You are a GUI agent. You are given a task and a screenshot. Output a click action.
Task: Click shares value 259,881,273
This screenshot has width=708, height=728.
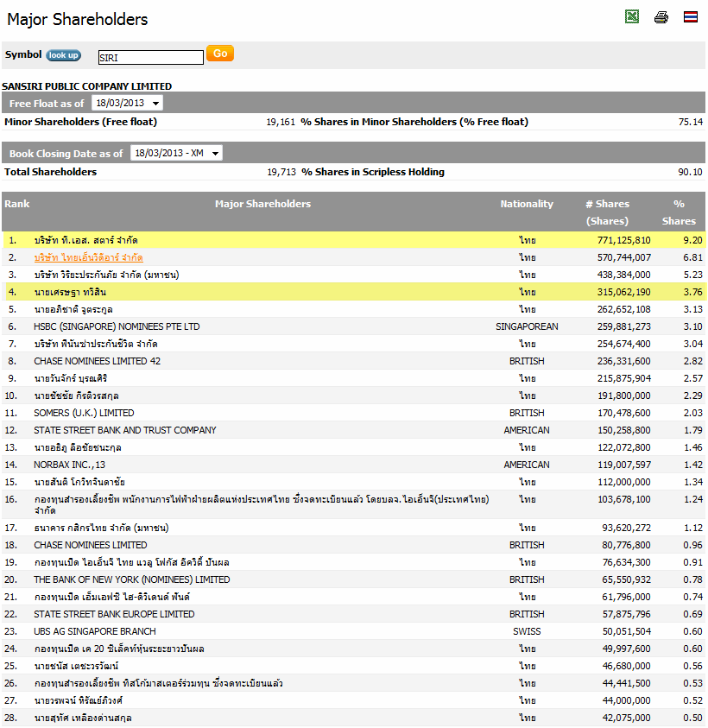pos(623,326)
